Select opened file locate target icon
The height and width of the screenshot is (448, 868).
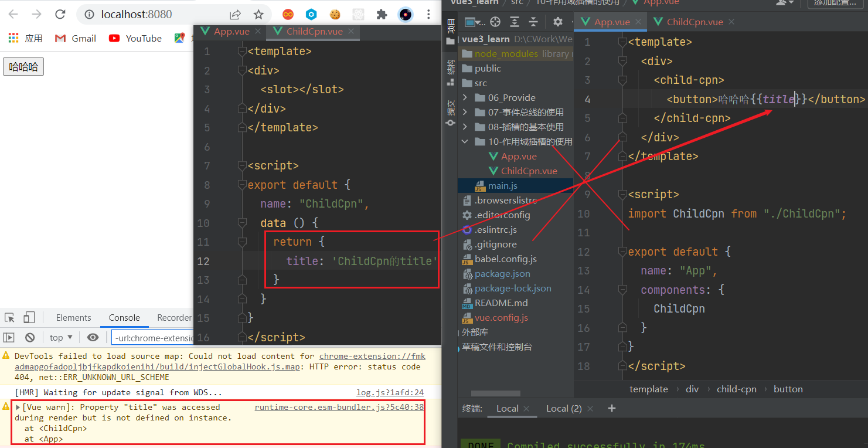[x=495, y=22]
